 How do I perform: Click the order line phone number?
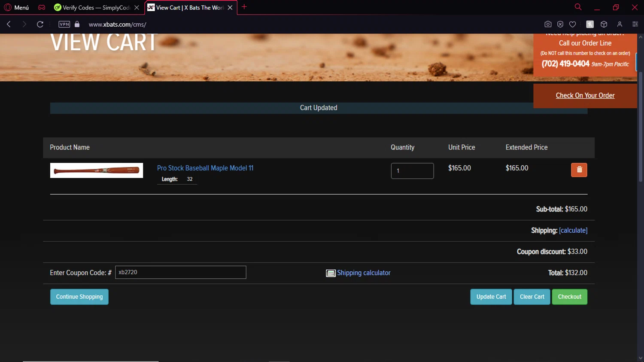tap(565, 64)
